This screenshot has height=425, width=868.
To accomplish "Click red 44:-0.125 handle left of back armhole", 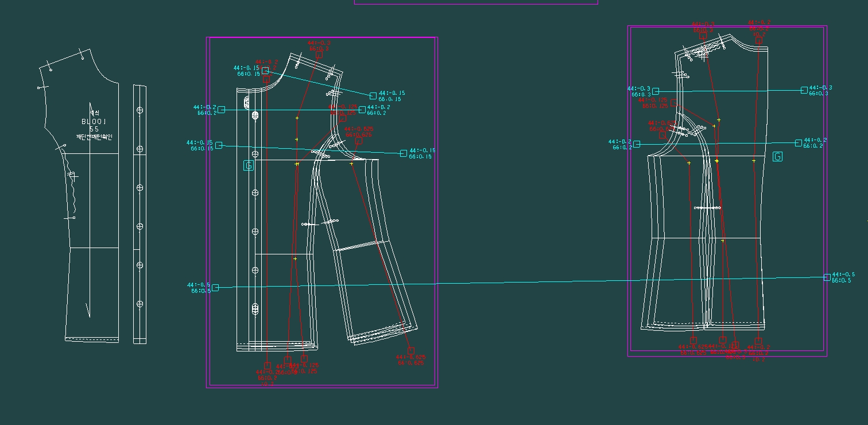I will tap(674, 103).
